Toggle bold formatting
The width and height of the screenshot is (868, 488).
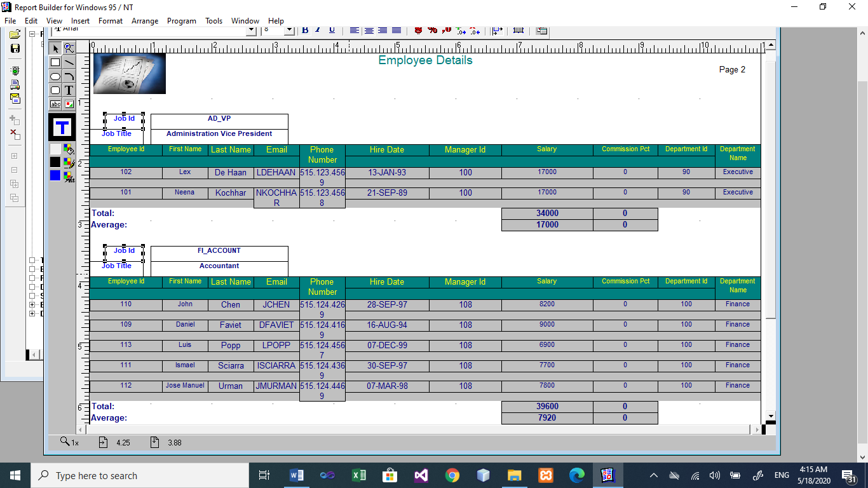(304, 30)
